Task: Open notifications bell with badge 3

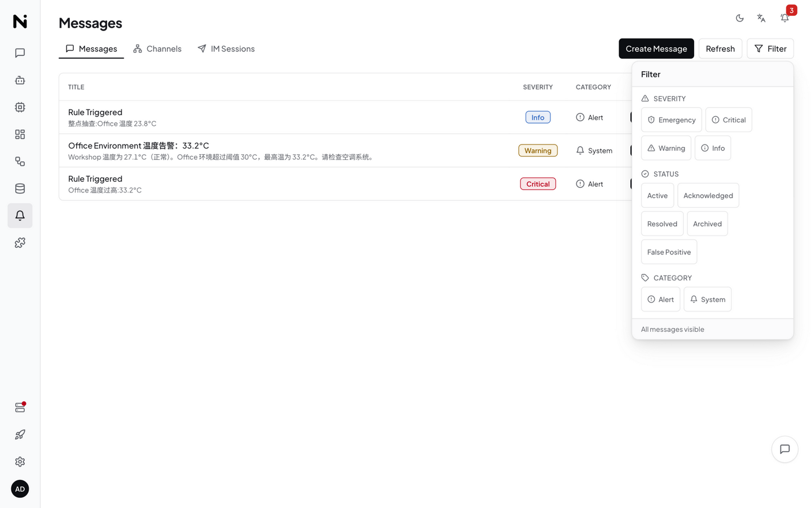Action: [x=785, y=18]
